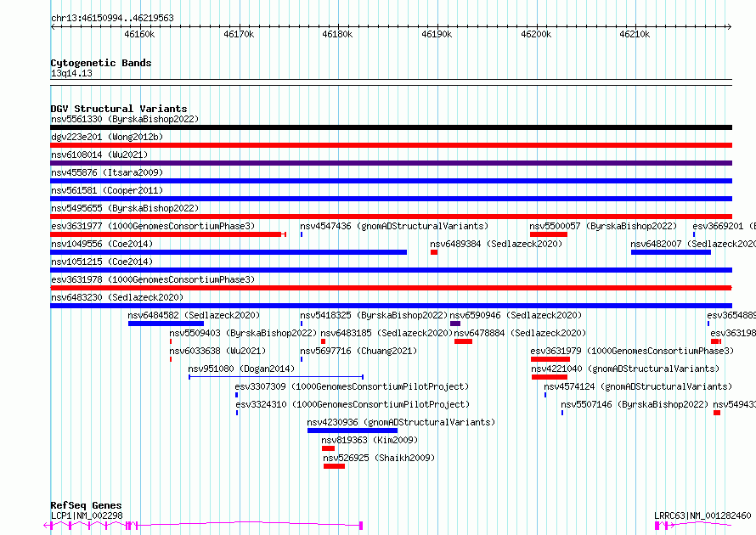Viewport: 756px width, 535px height.
Task: Click the esv3631977 (1000GenomesConsortiumPhase3) label
Action: tap(153, 226)
